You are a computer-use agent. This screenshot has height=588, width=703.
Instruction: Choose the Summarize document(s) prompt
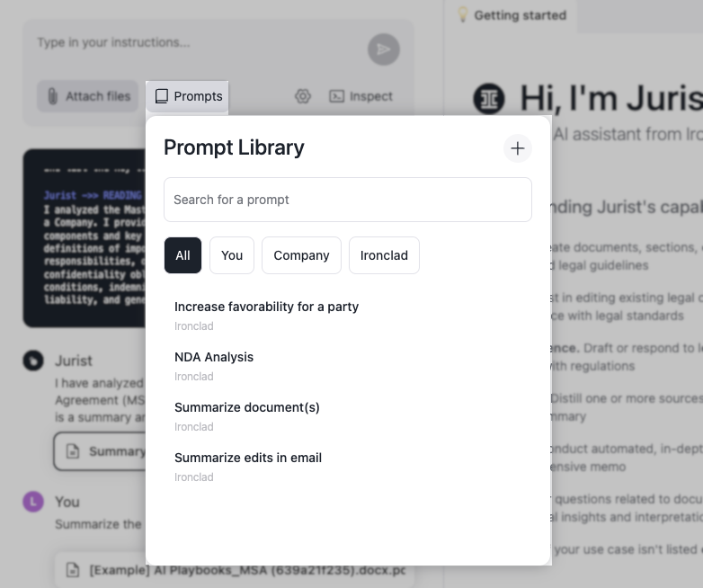pos(348,416)
